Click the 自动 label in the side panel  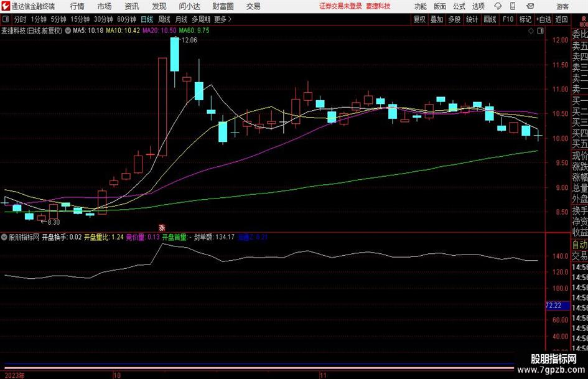point(580,245)
